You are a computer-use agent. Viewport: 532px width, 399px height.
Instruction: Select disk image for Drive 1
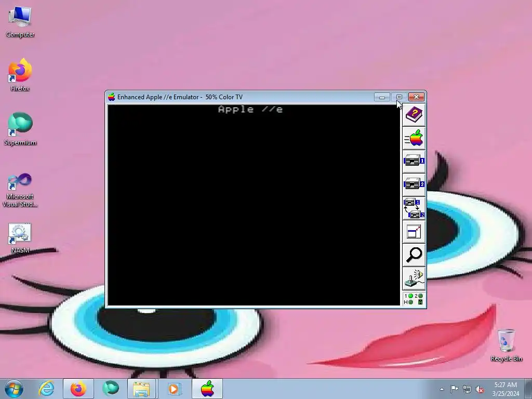[414, 162]
